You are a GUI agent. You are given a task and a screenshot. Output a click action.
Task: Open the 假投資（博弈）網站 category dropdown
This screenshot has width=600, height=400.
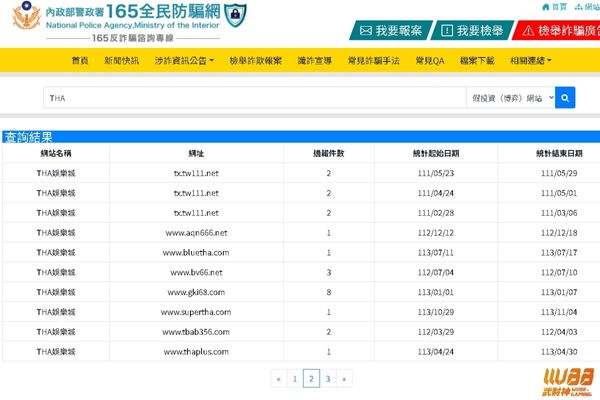[x=511, y=98]
